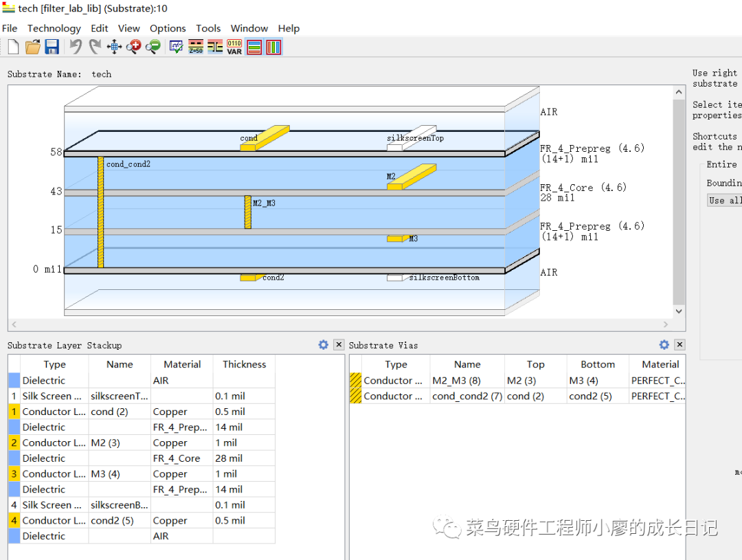Click the silkscreenB... name cell

pyautogui.click(x=120, y=504)
